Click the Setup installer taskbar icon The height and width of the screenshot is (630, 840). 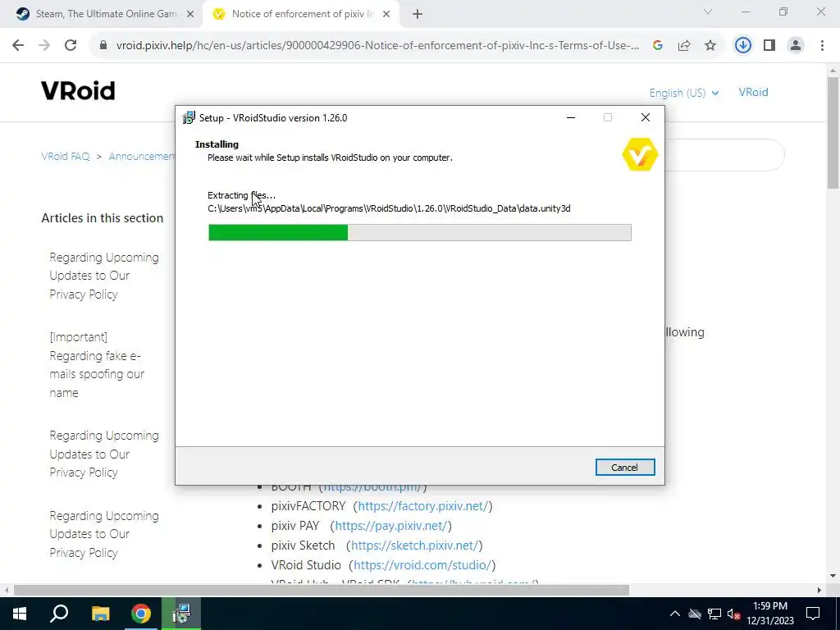(181, 614)
